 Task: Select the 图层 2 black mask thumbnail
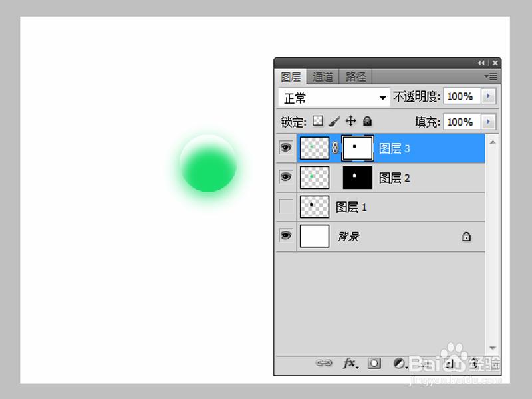pos(358,178)
